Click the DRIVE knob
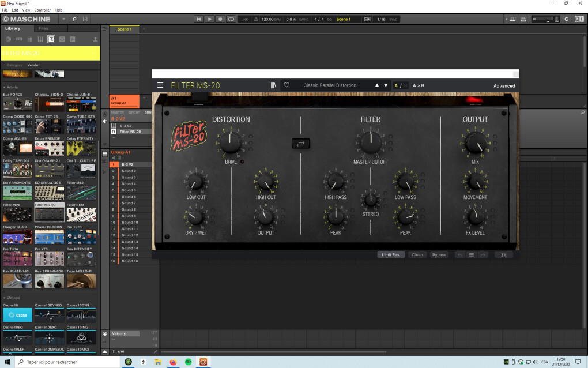 click(x=230, y=142)
